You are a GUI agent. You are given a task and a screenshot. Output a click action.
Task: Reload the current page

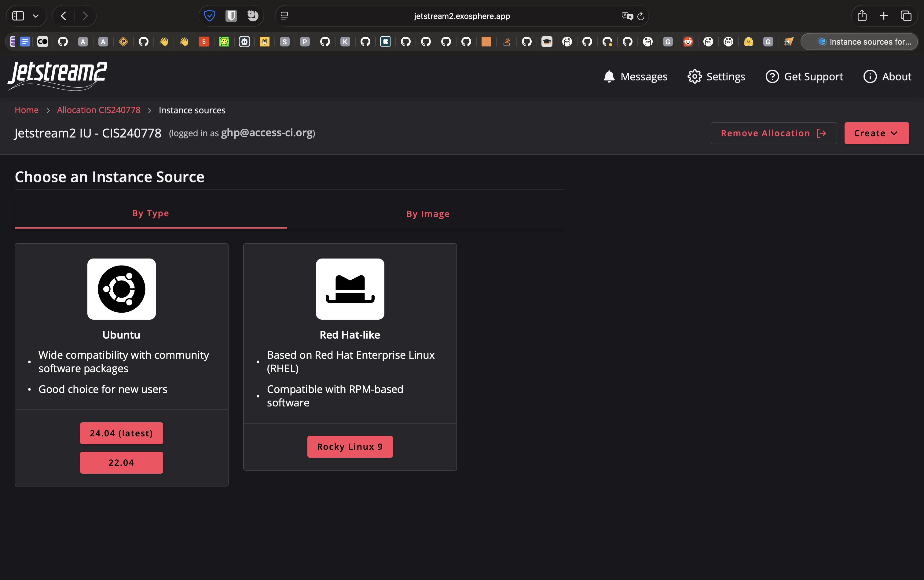point(640,16)
